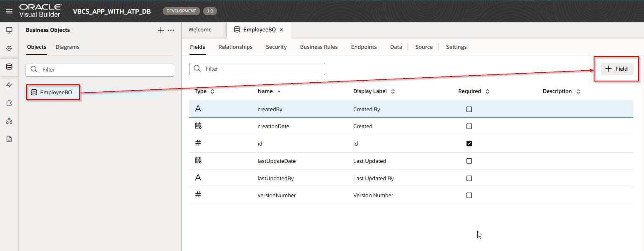Open the Components puzzle piece icon
The height and width of the screenshot is (251, 644).
pyautogui.click(x=9, y=103)
